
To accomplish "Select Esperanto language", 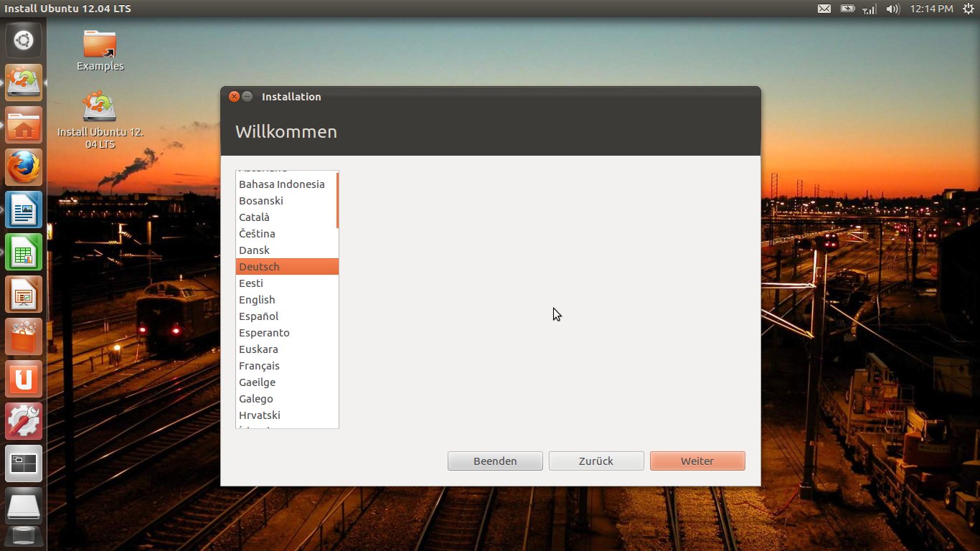I will point(286,333).
